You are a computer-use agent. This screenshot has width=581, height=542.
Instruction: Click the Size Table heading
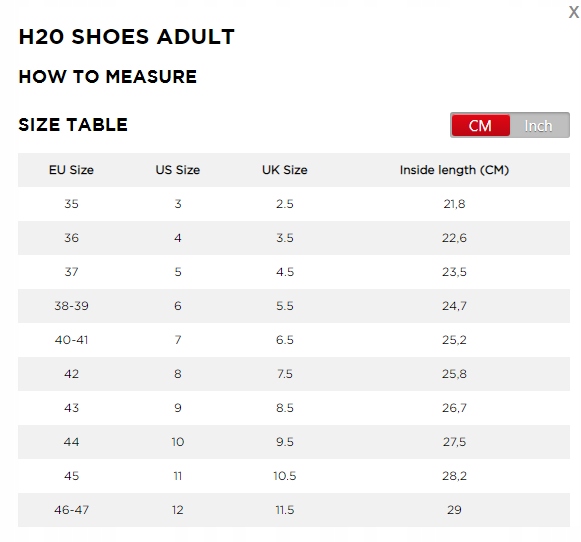pyautogui.click(x=73, y=124)
